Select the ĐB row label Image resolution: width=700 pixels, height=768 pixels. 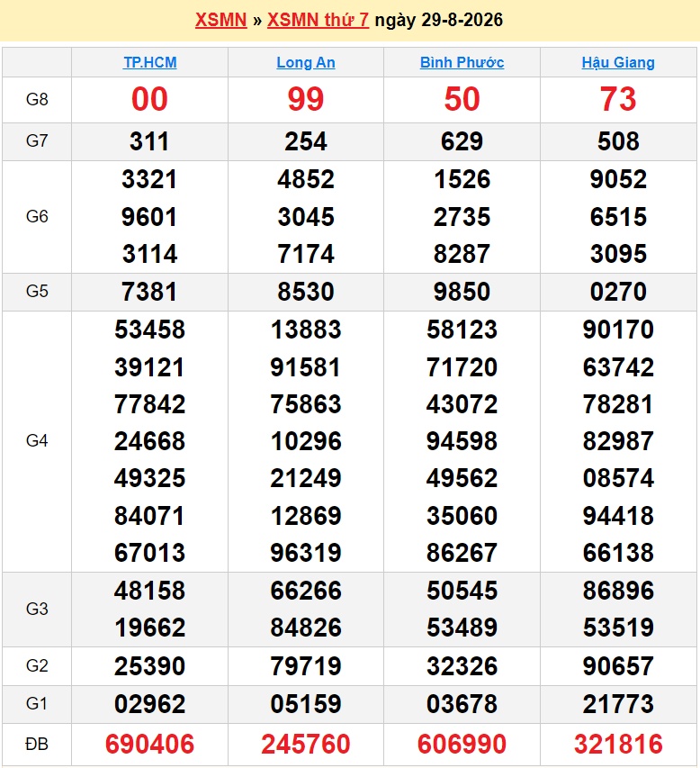37,744
